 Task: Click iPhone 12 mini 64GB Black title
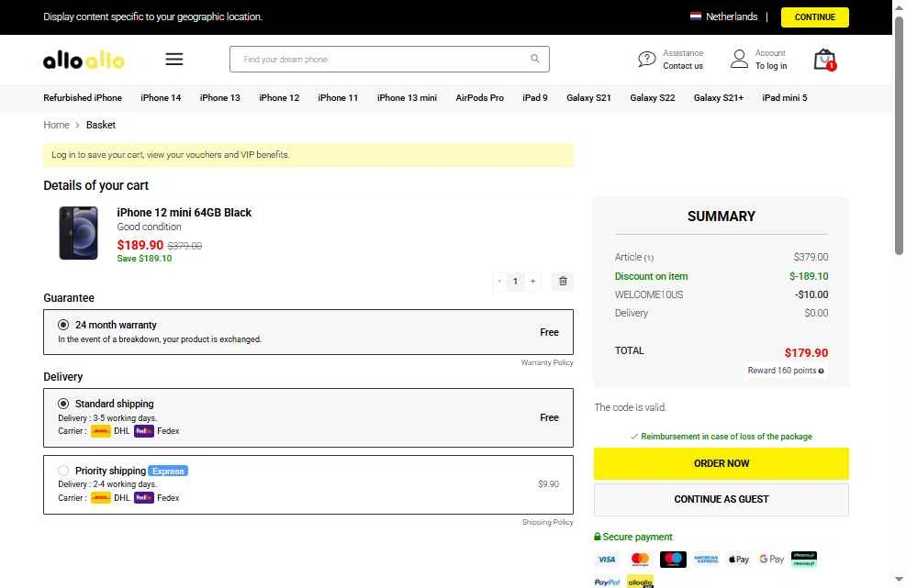click(184, 213)
